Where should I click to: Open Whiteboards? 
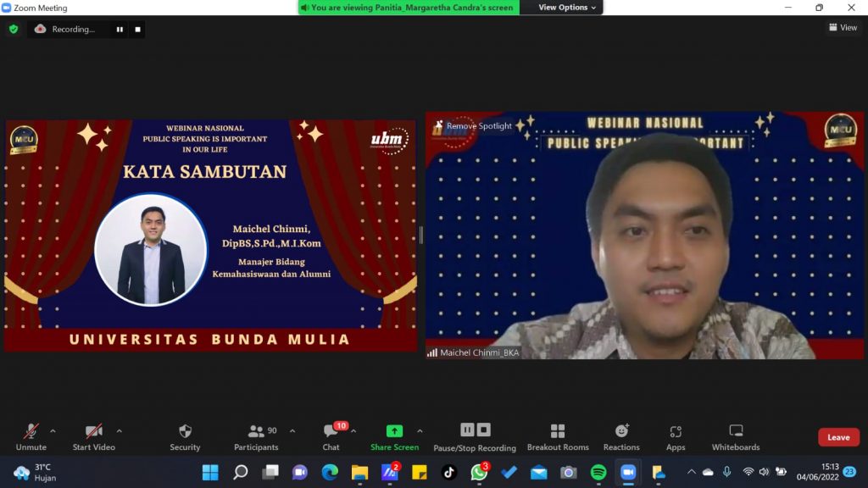[736, 437]
